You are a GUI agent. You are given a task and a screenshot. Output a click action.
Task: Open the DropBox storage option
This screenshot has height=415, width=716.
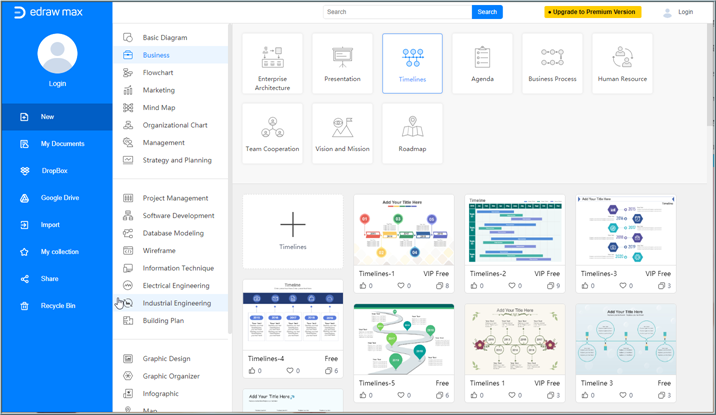tap(57, 171)
